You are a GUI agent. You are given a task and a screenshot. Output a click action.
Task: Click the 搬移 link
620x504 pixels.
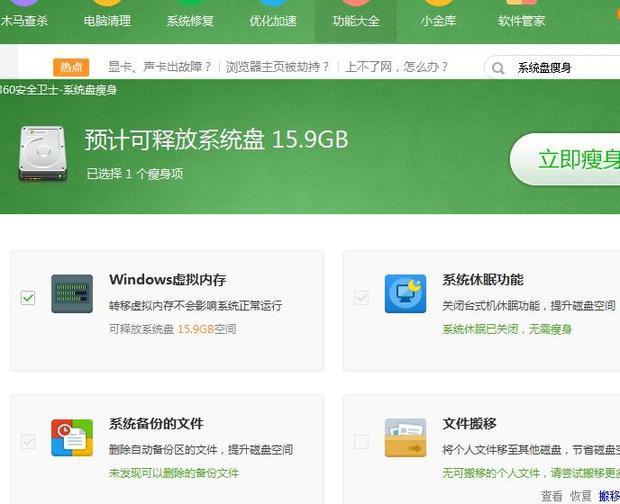click(x=609, y=496)
